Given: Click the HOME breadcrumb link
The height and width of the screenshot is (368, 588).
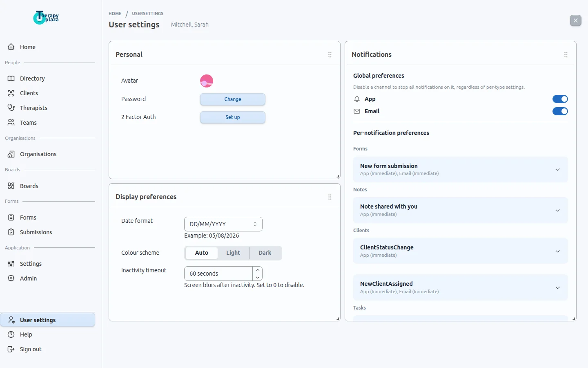Looking at the screenshot, I should point(115,13).
